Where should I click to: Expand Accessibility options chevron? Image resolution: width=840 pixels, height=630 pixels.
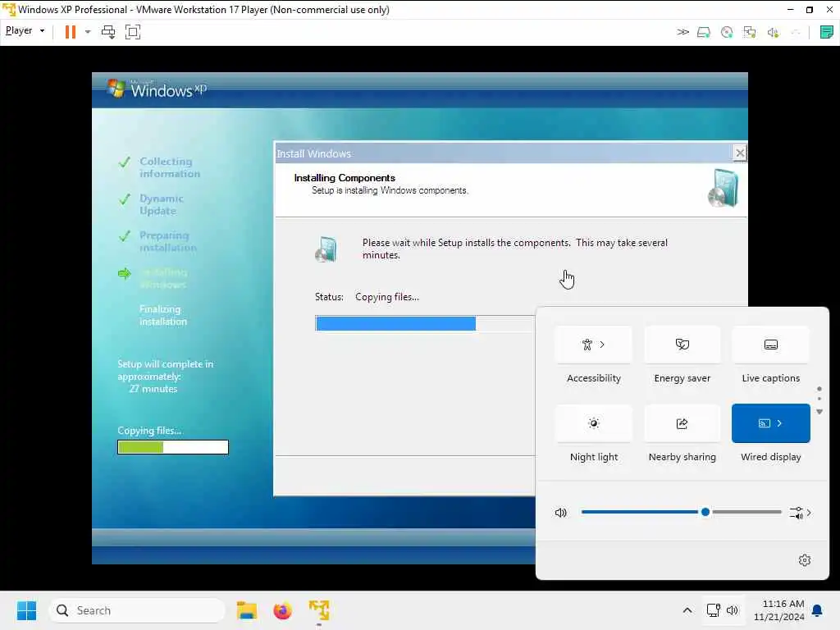tap(602, 345)
